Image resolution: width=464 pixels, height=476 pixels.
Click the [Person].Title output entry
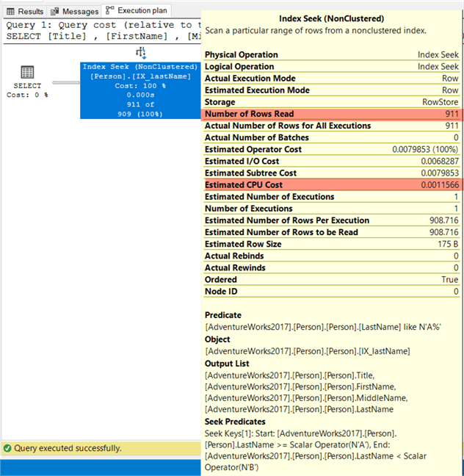[x=290, y=375]
